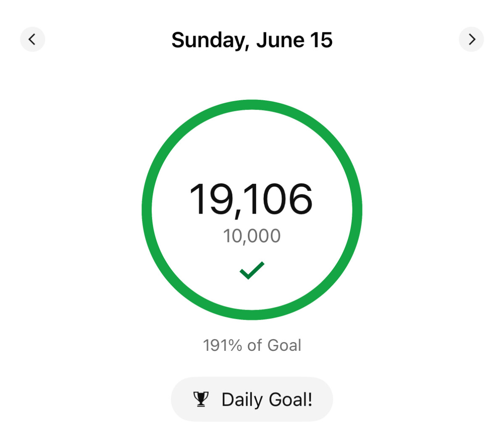This screenshot has height=436, width=504.
Task: Click the gray circle behind the forward arrow
Action: pyautogui.click(x=471, y=39)
